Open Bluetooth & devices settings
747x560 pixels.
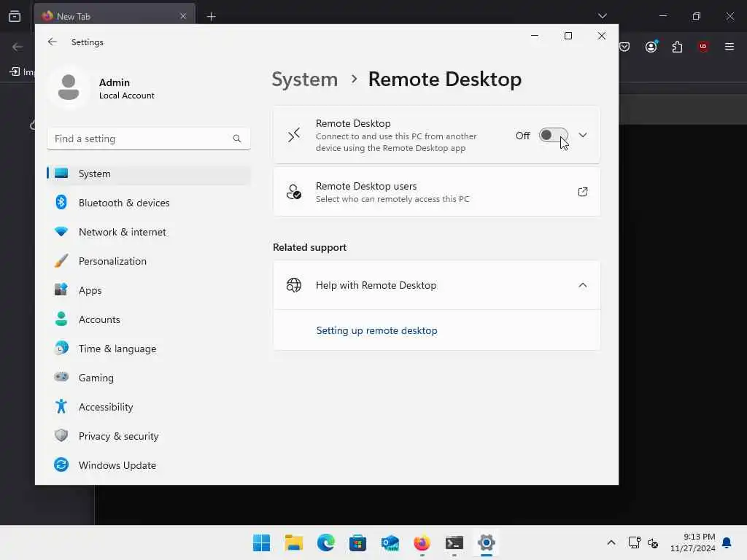click(149, 203)
